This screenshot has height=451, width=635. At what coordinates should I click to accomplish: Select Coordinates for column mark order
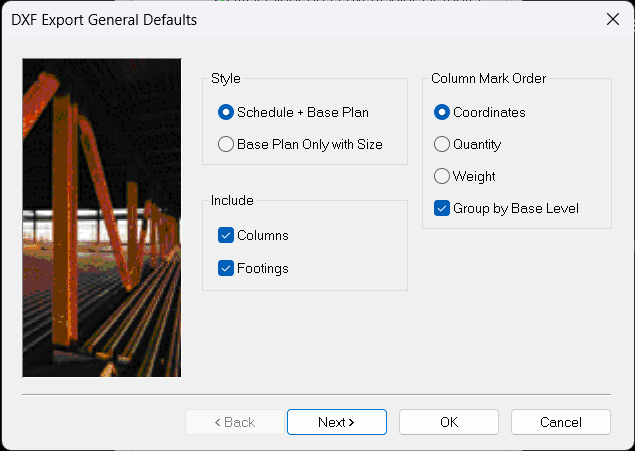(441, 112)
